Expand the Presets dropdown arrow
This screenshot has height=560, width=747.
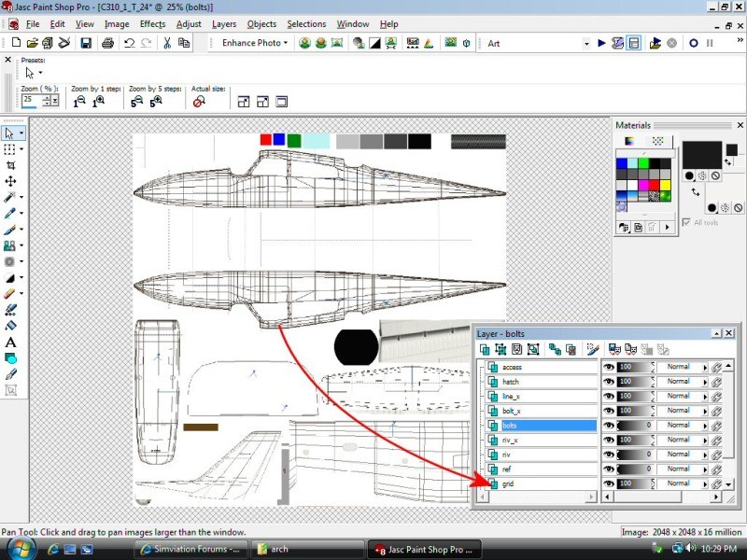[x=40, y=73]
